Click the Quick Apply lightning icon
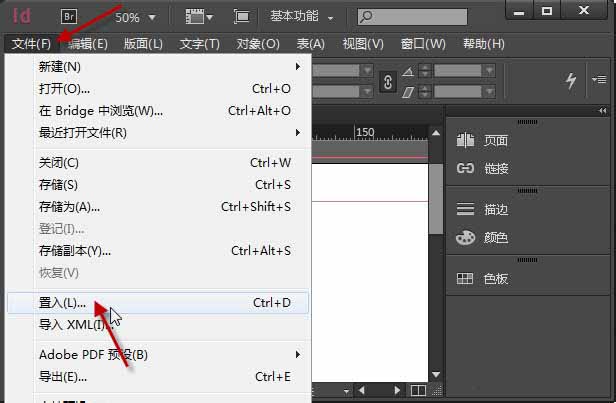Image resolution: width=616 pixels, height=403 pixels. (571, 81)
